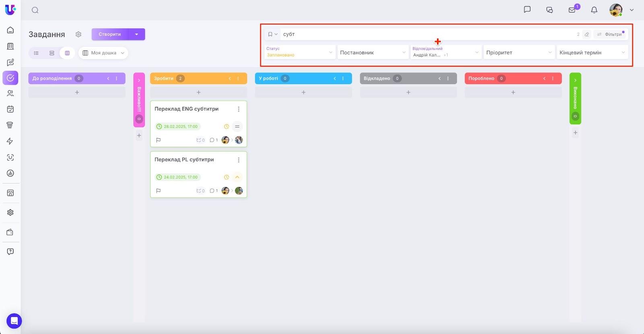Click the Створити button
This screenshot has width=644, height=334.
point(110,34)
